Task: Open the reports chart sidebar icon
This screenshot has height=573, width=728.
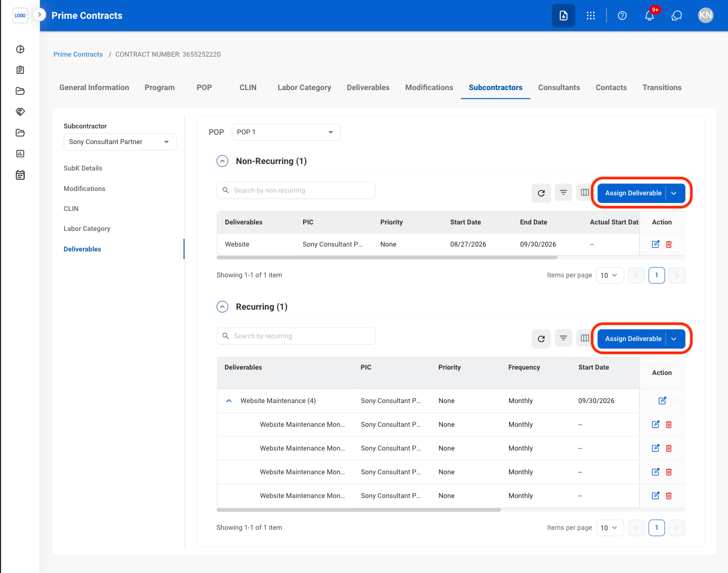Action: [20, 154]
